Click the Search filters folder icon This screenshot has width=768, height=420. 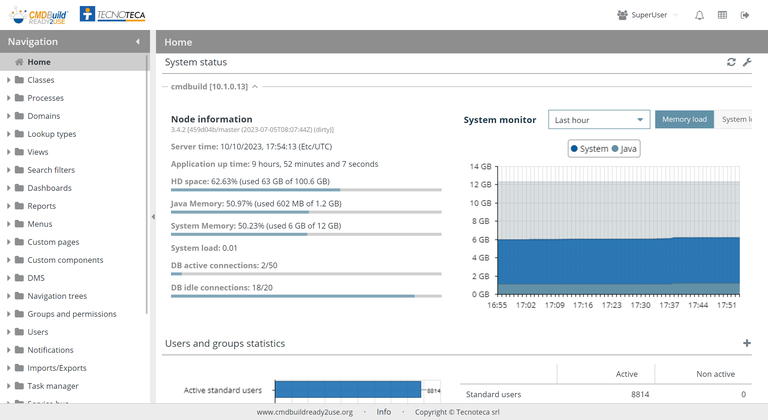(19, 170)
